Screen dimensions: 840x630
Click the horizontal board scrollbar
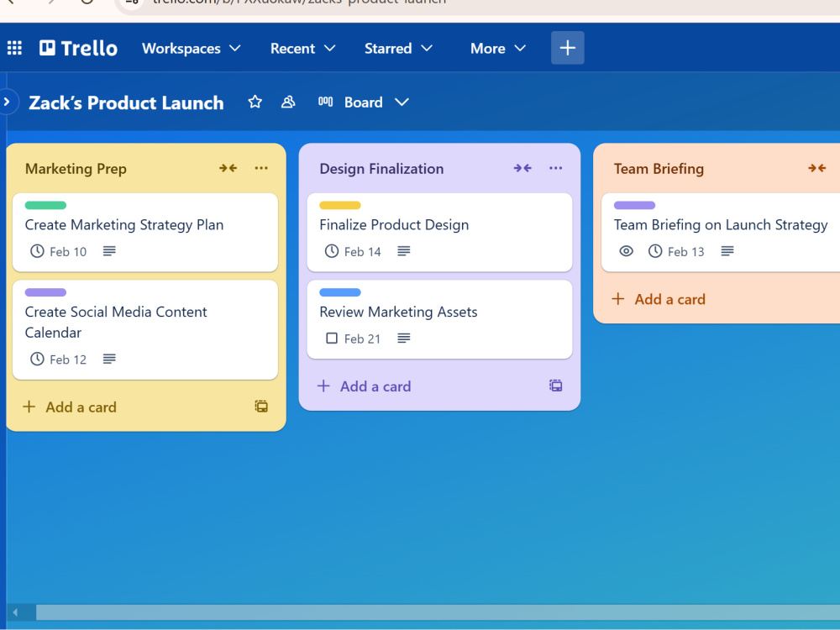point(438,612)
